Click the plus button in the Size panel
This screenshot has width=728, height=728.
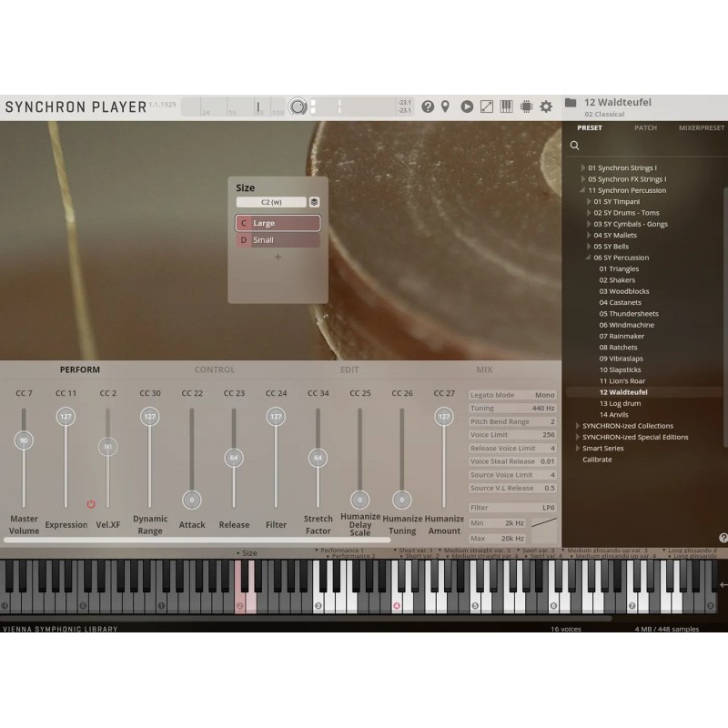tap(278, 257)
